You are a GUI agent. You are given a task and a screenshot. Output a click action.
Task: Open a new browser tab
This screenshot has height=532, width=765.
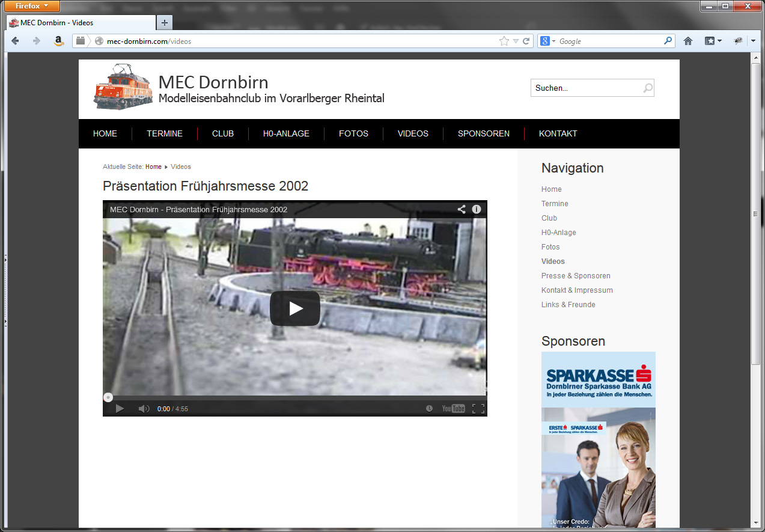click(x=164, y=23)
